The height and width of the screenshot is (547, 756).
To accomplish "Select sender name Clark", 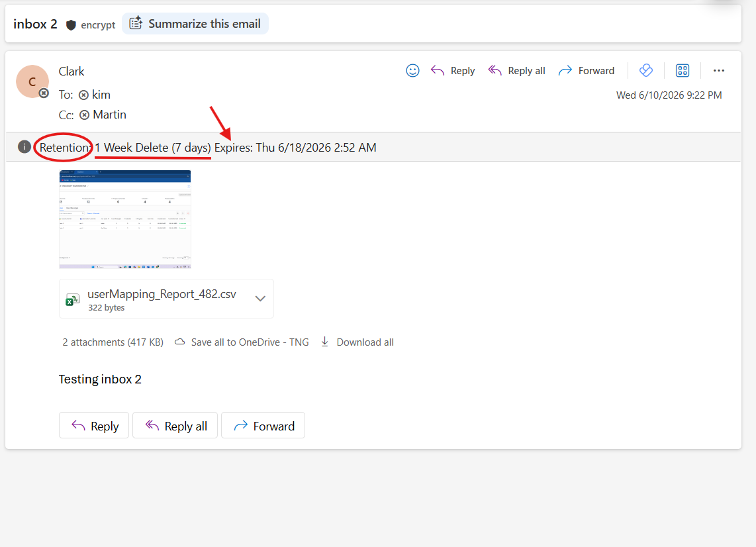I will (71, 72).
